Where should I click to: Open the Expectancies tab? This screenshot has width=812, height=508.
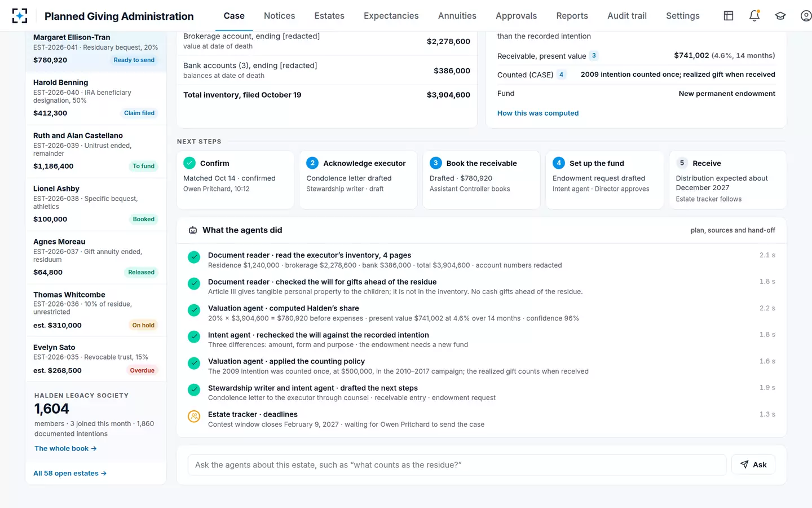tap(391, 16)
